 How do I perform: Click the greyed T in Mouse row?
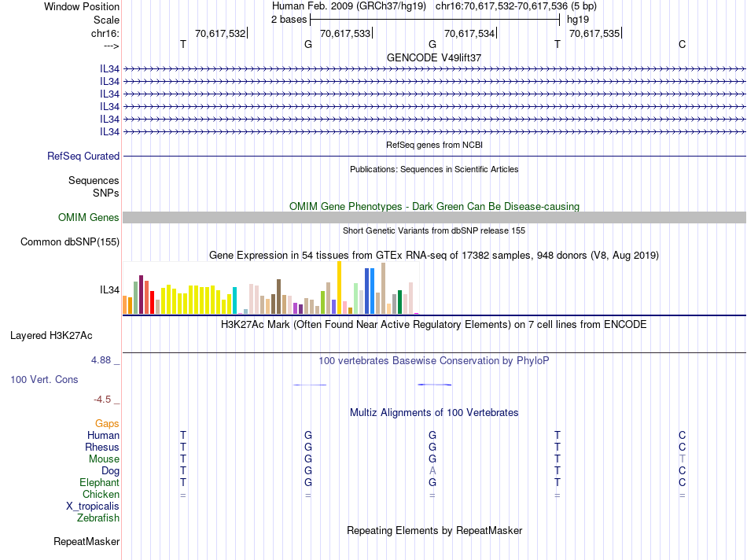(683, 459)
